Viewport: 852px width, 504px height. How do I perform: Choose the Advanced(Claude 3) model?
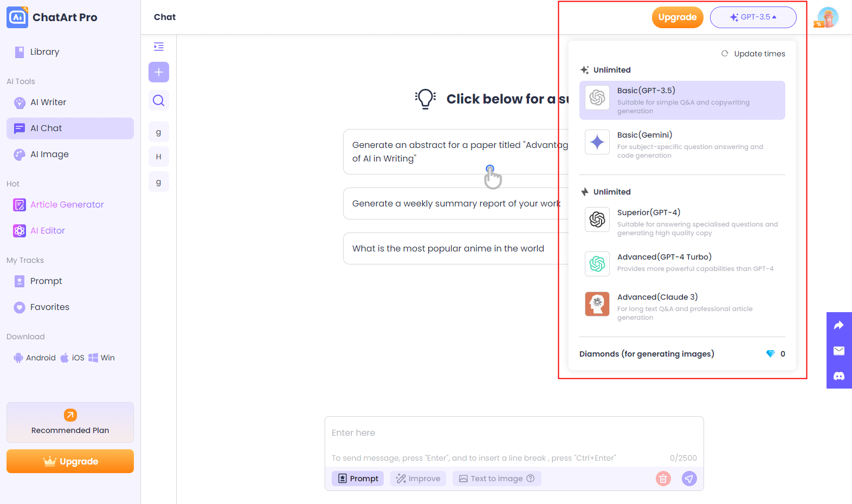(x=682, y=307)
